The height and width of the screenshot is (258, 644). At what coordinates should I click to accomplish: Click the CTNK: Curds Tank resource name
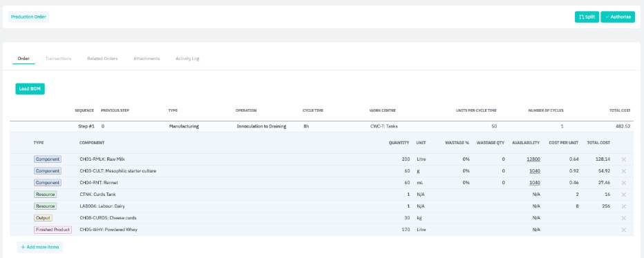coord(97,195)
